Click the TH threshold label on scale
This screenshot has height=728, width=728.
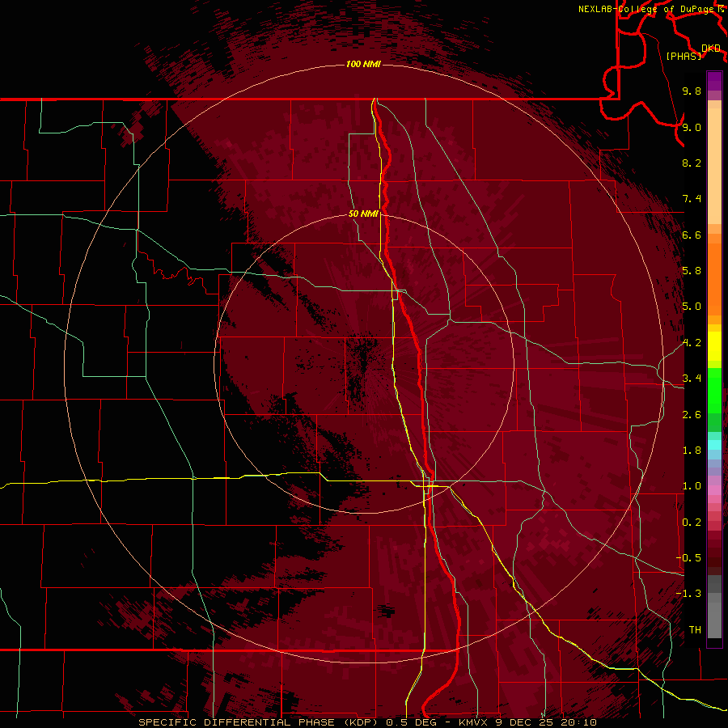click(695, 630)
